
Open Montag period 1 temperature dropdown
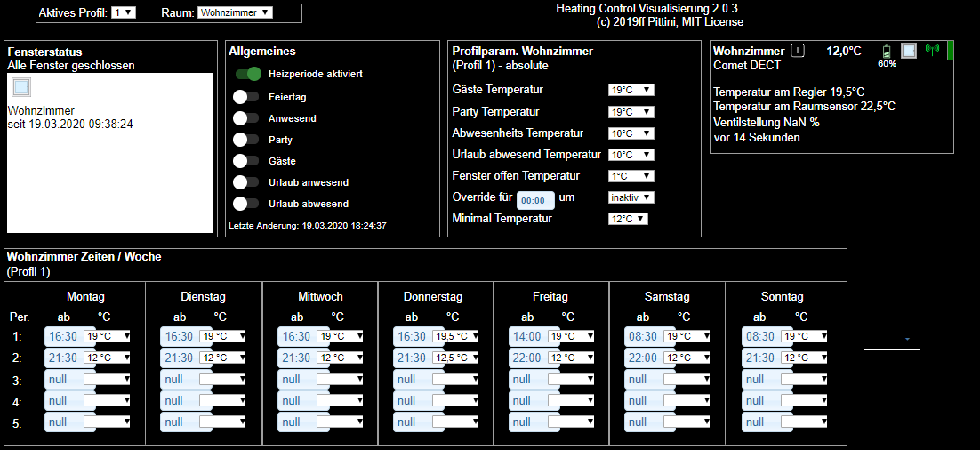108,336
